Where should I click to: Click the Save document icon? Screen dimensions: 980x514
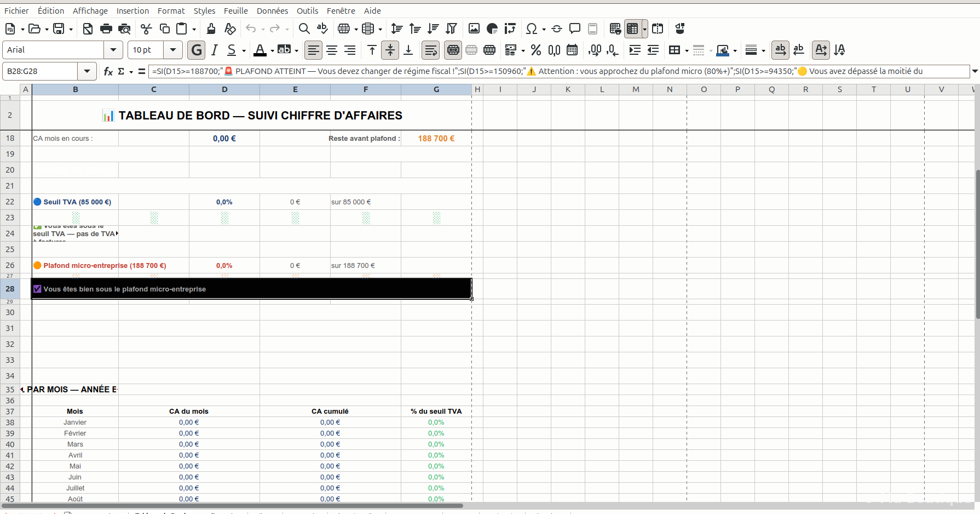coord(59,28)
